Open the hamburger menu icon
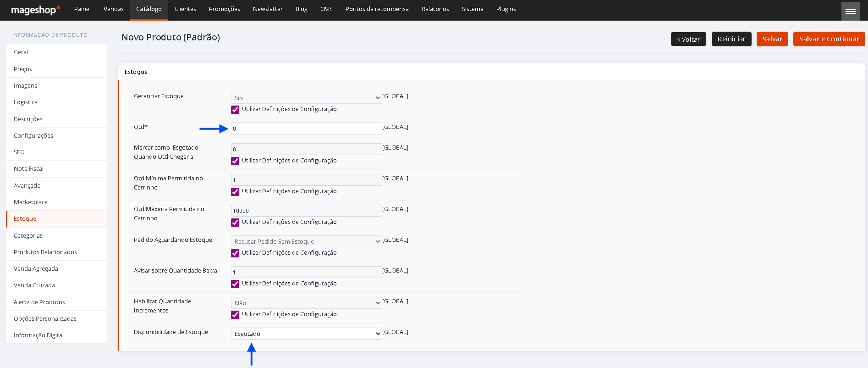This screenshot has height=368, width=868. click(850, 11)
